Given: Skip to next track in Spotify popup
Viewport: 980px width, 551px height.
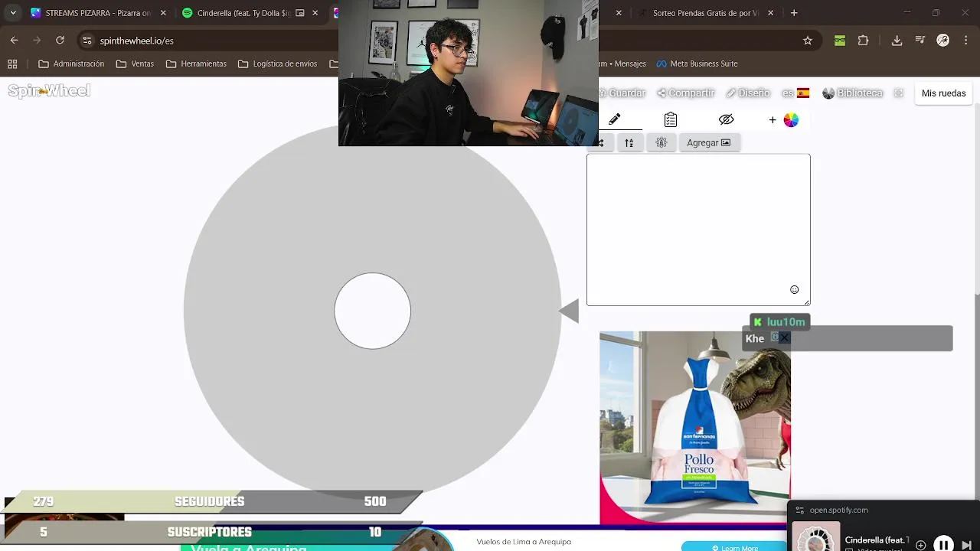Looking at the screenshot, I should (x=968, y=545).
